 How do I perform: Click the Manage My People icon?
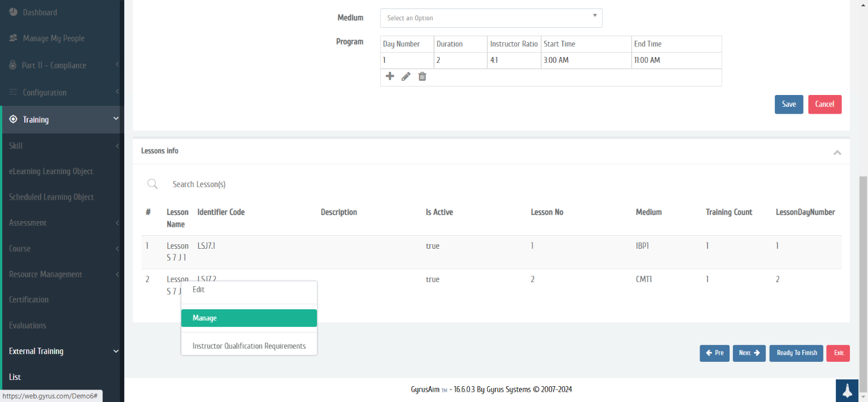coord(13,38)
